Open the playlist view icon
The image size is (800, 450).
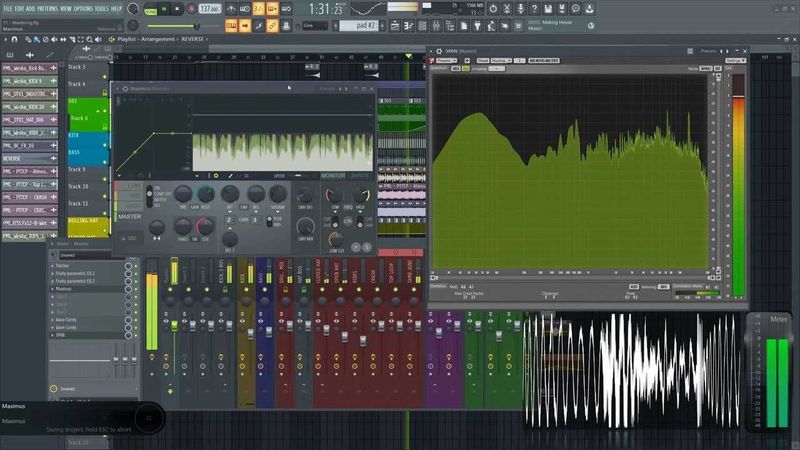[x=395, y=26]
